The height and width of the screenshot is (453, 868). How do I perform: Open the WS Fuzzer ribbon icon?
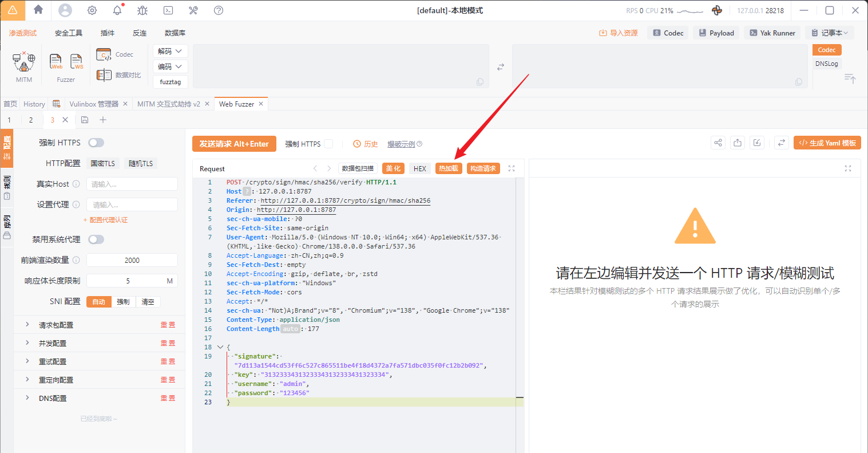point(77,61)
